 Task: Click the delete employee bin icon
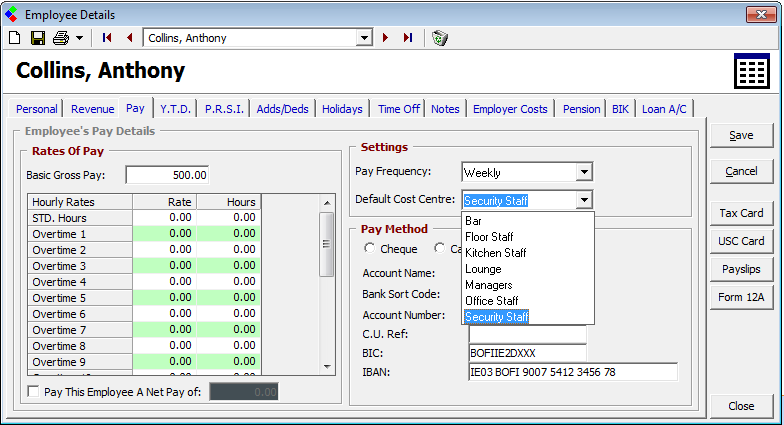439,38
